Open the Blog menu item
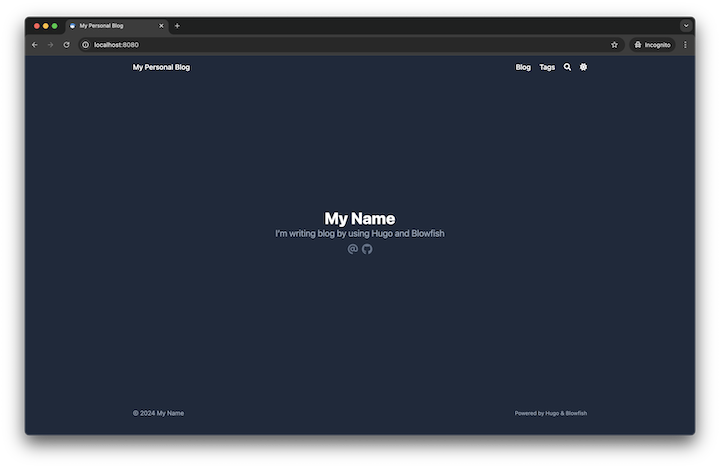This screenshot has height=468, width=720. (523, 67)
